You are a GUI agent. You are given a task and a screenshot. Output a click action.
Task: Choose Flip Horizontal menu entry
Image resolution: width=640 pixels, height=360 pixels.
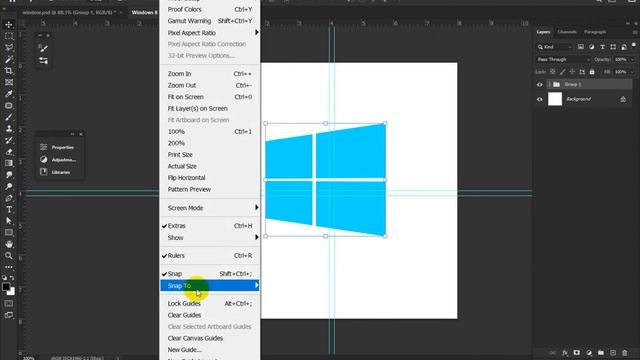pyautogui.click(x=210, y=178)
